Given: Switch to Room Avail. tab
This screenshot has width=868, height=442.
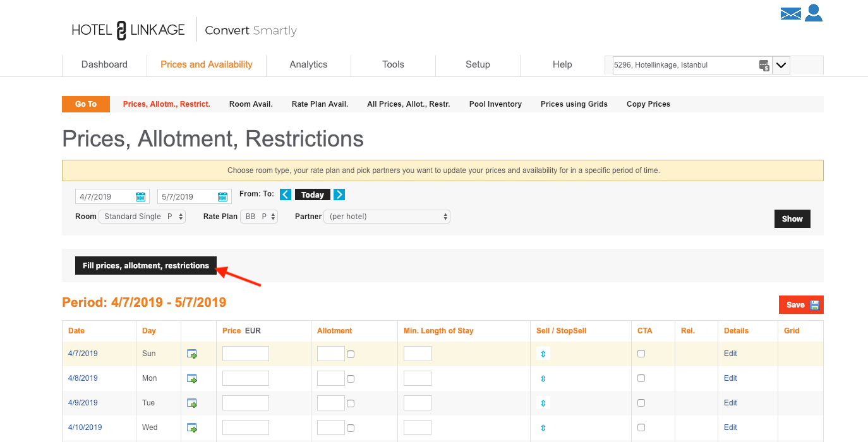Looking at the screenshot, I should coord(251,104).
